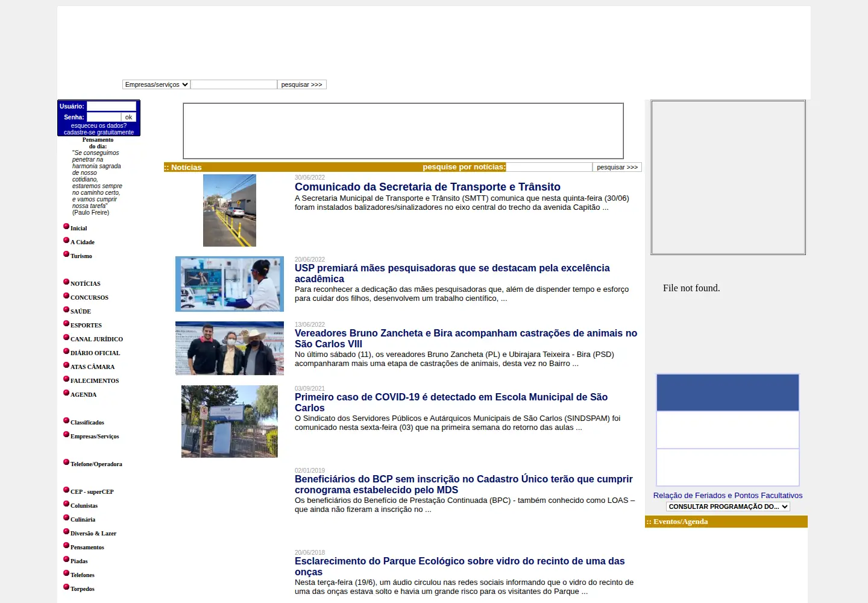Click the news 'pesquisar >>>' button
This screenshot has width=868, height=603.
pos(617,167)
